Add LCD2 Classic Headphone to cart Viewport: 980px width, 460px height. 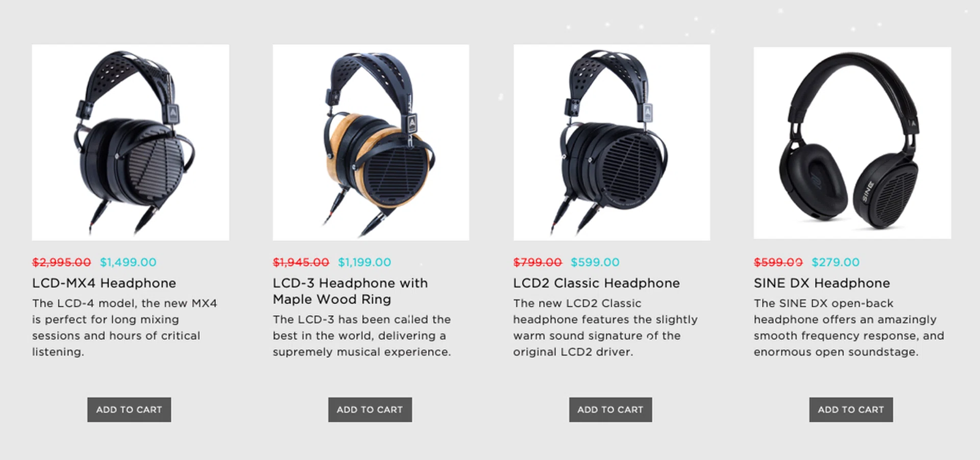pos(610,410)
